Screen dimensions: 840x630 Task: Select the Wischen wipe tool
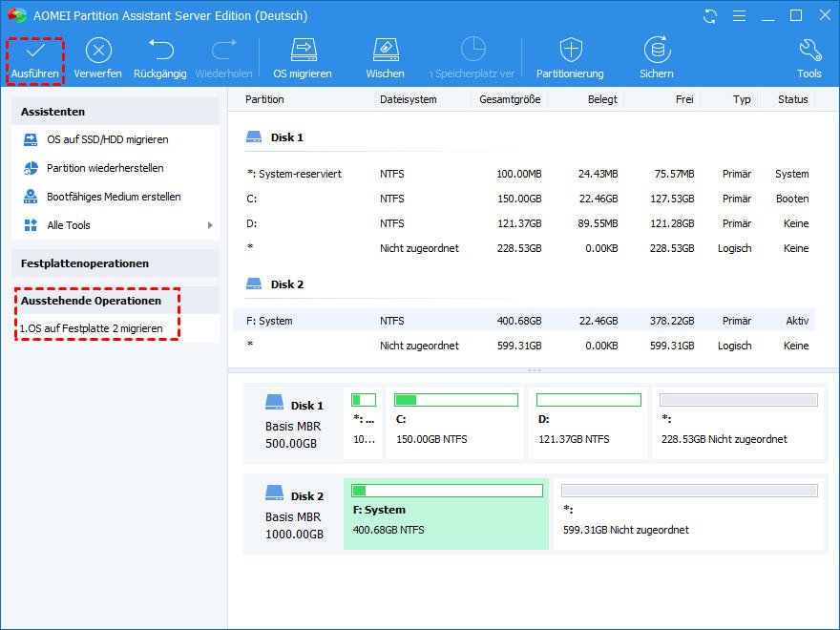pos(385,51)
